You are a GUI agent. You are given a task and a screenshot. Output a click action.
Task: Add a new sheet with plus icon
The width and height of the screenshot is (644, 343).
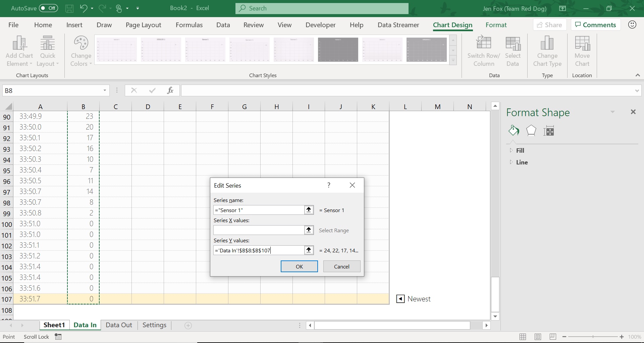click(188, 326)
